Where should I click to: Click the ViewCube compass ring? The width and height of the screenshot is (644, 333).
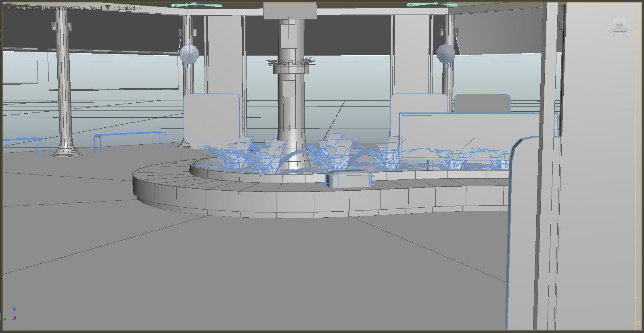[x=619, y=32]
